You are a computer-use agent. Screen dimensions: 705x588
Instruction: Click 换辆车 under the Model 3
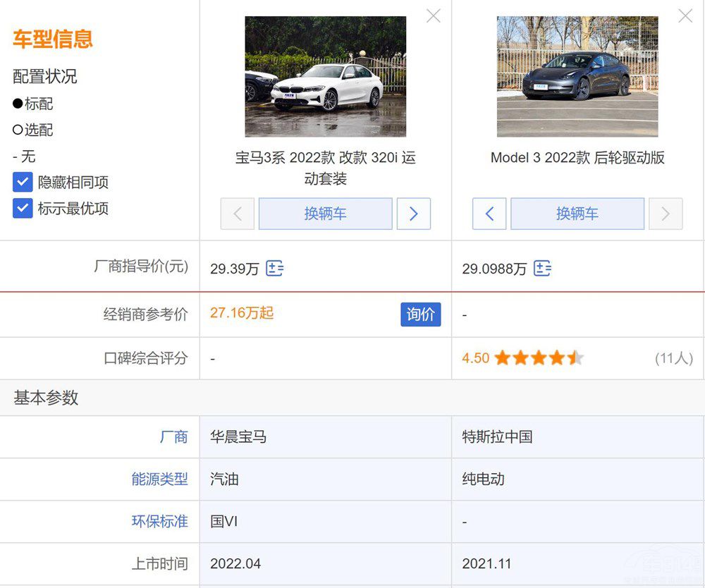tap(577, 214)
